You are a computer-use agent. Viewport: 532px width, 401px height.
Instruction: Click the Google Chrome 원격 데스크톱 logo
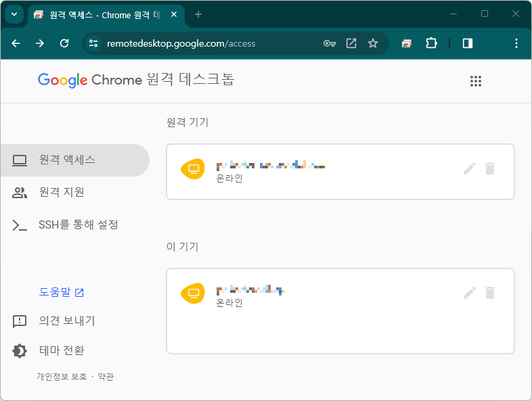(136, 80)
